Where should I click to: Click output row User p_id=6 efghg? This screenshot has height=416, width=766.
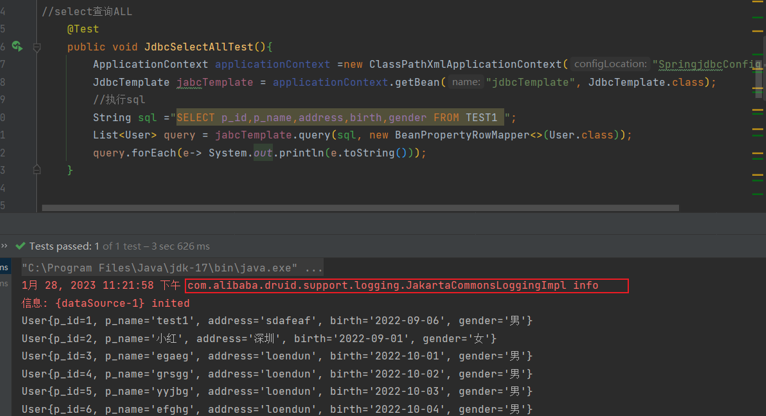(x=277, y=409)
